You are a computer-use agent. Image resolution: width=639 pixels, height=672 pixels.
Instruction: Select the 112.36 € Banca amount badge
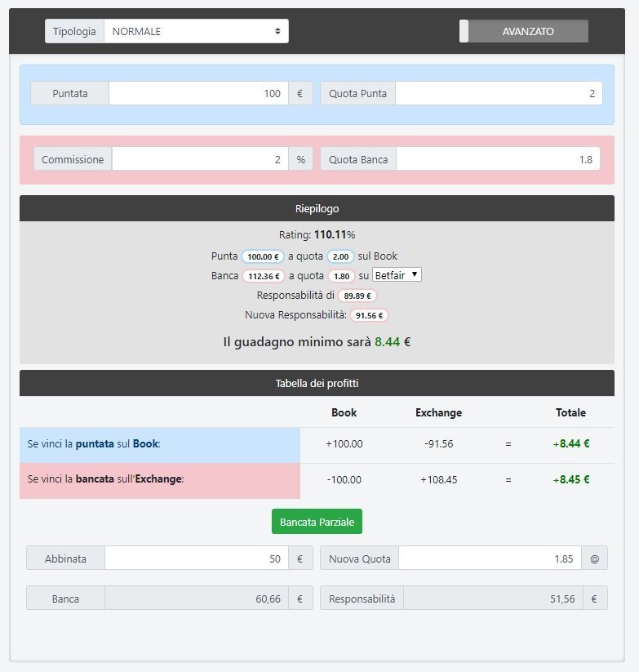point(263,276)
